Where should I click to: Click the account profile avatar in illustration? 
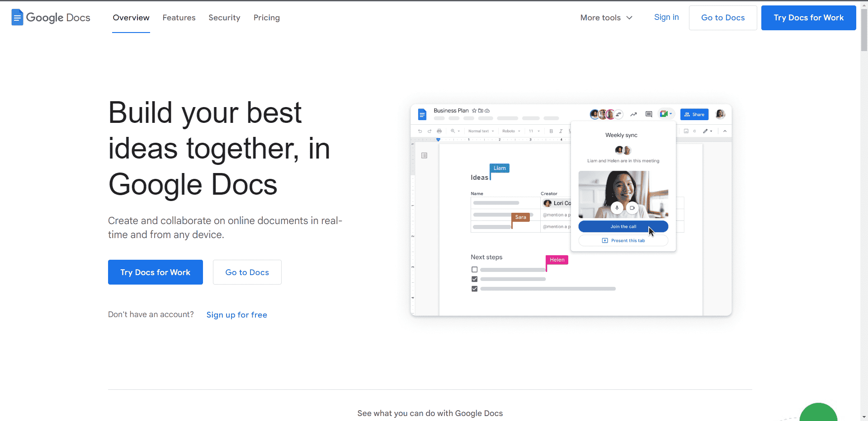coord(720,114)
